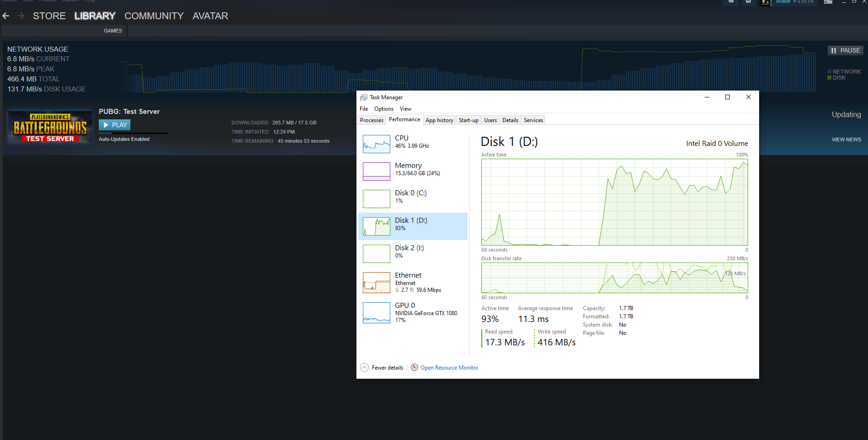868x440 pixels.
Task: Select CPU in the performance list
Action: (413, 144)
